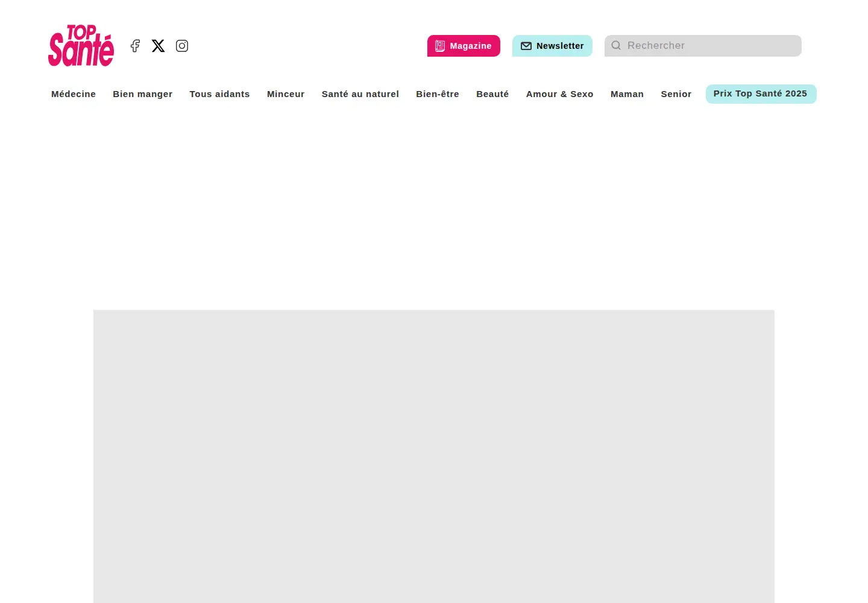This screenshot has width=868, height=603.
Task: Select the Minceur menu item
Action: click(286, 94)
